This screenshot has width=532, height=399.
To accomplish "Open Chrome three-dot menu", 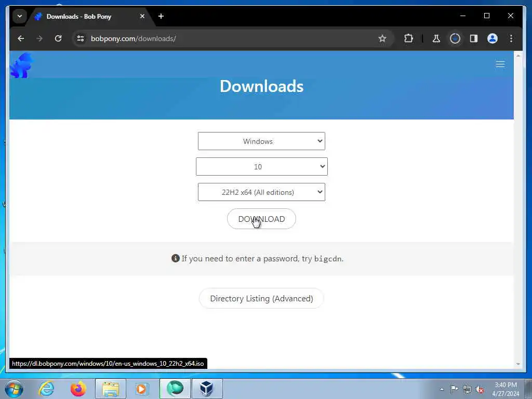I will (511, 38).
